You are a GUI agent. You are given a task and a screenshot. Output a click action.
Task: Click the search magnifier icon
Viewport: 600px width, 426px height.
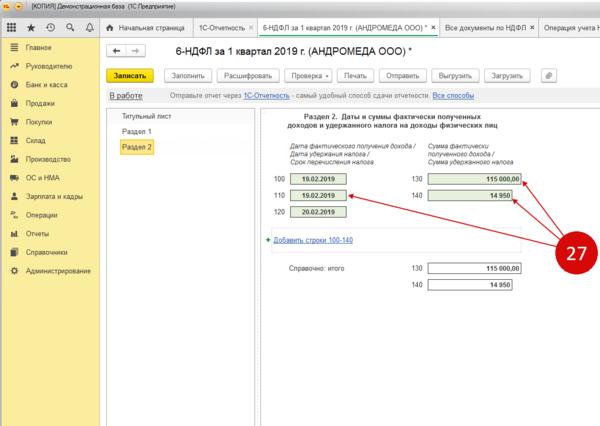[69, 27]
